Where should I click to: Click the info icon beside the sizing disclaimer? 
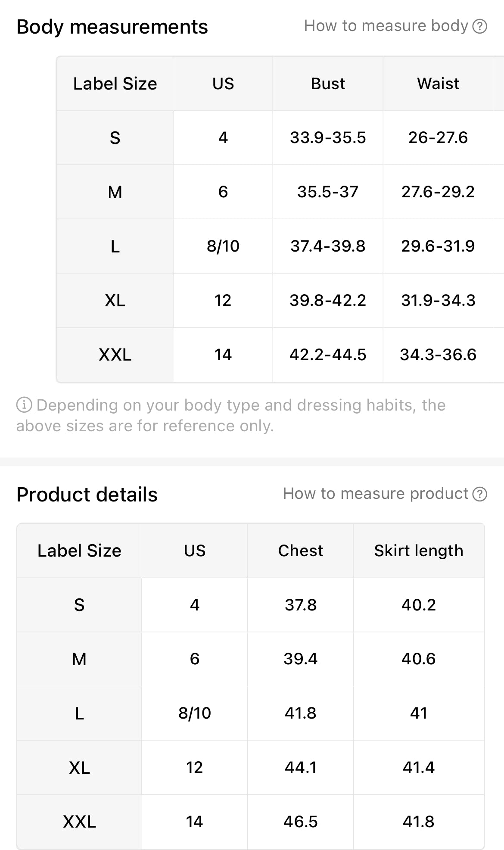point(24,405)
